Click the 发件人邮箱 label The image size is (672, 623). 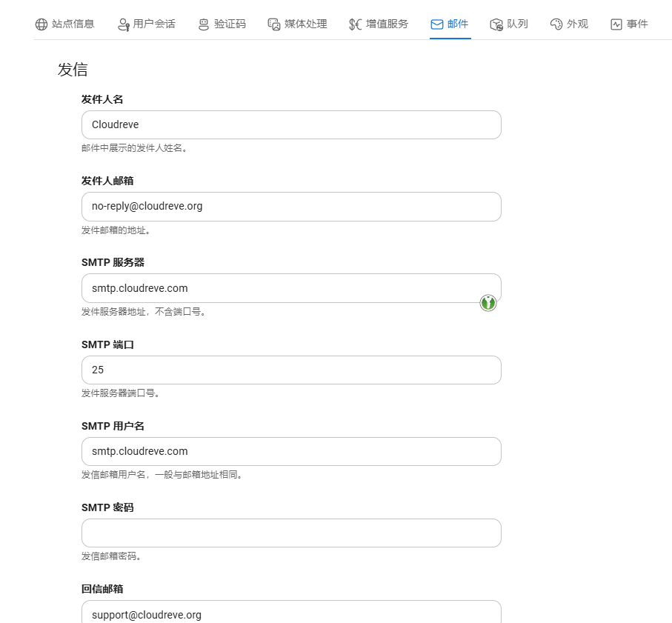coord(107,181)
